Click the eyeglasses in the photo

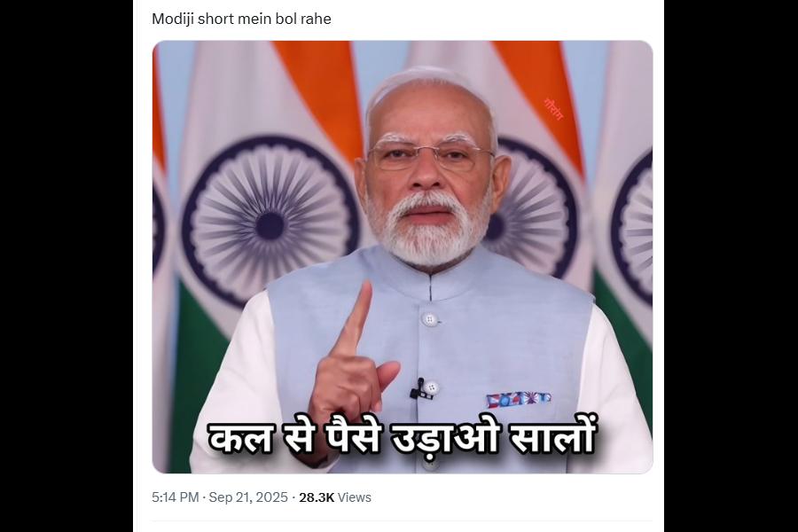[x=429, y=156]
